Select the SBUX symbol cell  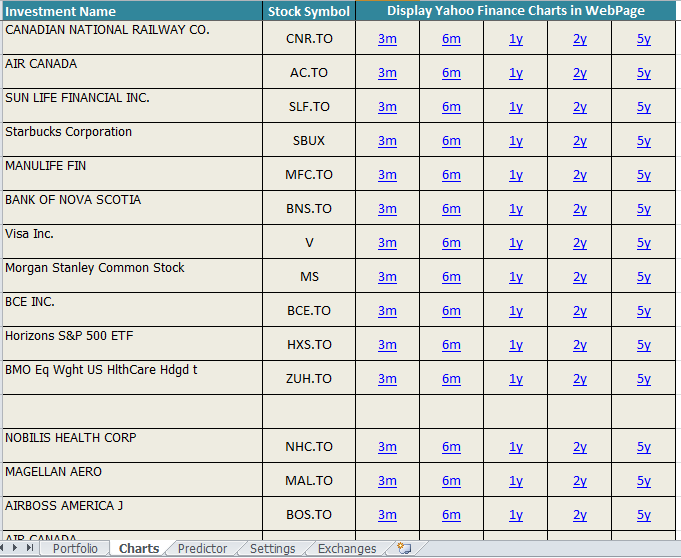(309, 140)
